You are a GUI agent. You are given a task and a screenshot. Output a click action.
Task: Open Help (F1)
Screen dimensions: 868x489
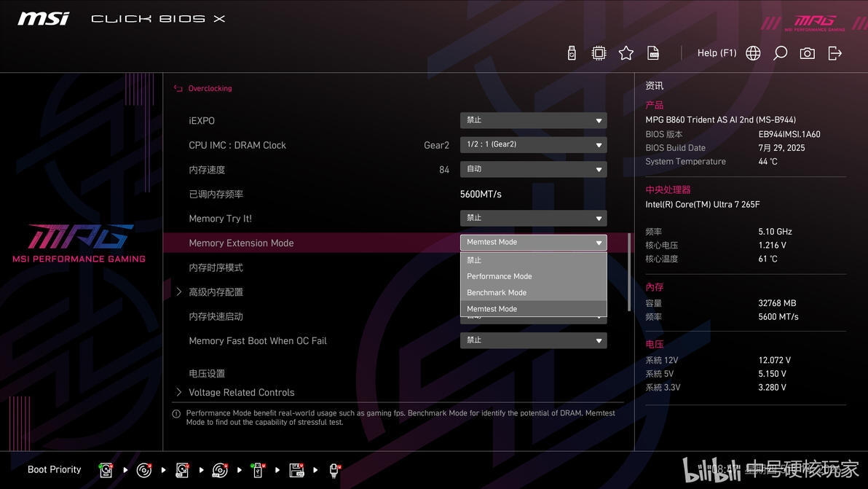click(717, 53)
